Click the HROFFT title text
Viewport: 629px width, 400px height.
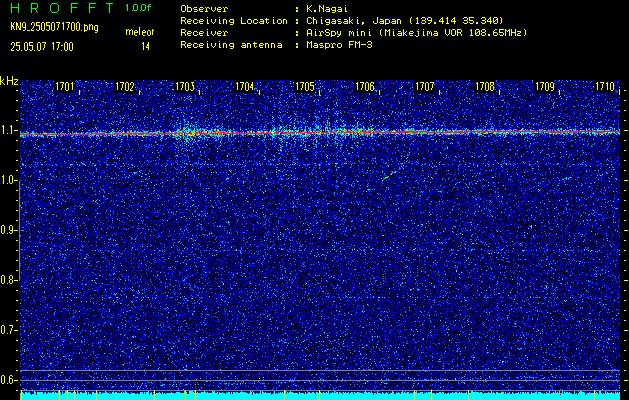click(x=62, y=8)
